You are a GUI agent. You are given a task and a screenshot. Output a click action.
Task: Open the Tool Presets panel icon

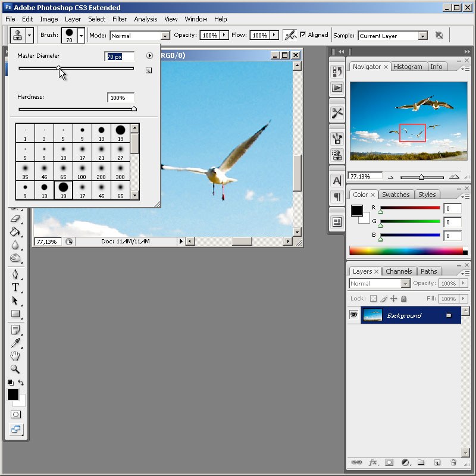pos(337,114)
